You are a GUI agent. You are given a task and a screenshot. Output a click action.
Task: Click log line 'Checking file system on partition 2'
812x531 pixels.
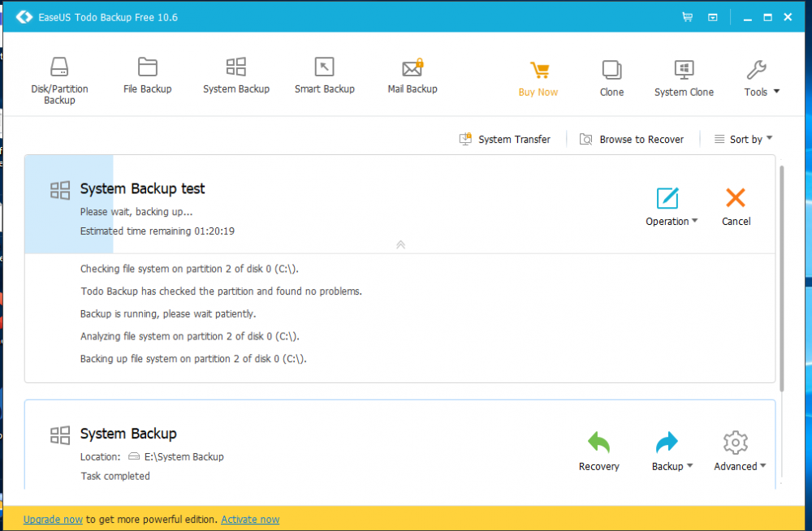pos(189,269)
